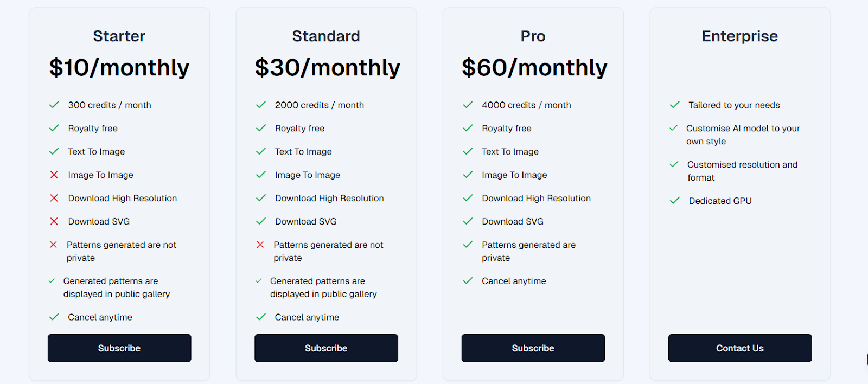Image resolution: width=868 pixels, height=384 pixels.
Task: Click check next to Pro Cancel anytime
Action: (468, 281)
